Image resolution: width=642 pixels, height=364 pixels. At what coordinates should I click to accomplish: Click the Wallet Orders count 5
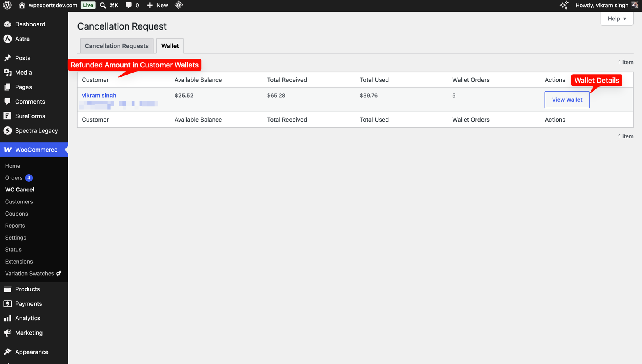454,95
